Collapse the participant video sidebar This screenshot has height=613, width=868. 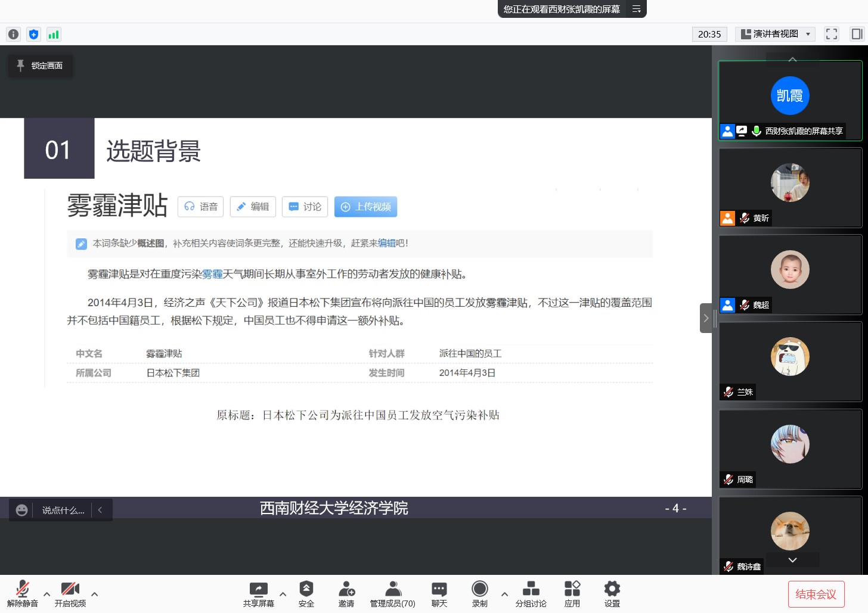[x=706, y=318]
